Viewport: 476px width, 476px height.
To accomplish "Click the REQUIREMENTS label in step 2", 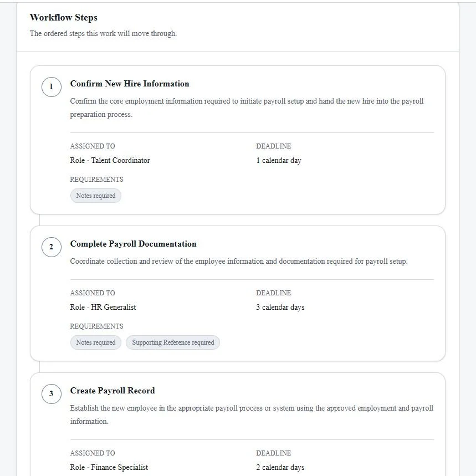I will point(96,326).
